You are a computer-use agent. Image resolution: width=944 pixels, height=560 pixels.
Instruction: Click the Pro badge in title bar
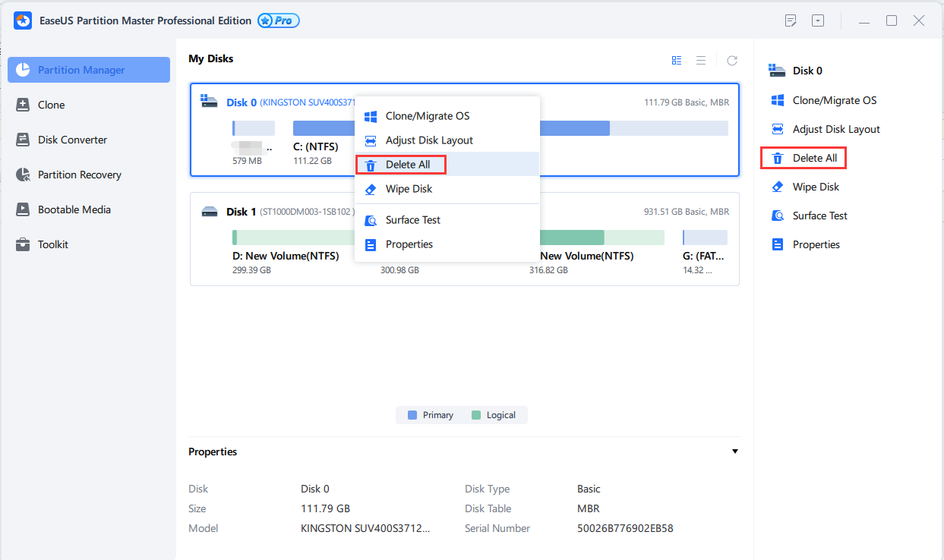[279, 20]
